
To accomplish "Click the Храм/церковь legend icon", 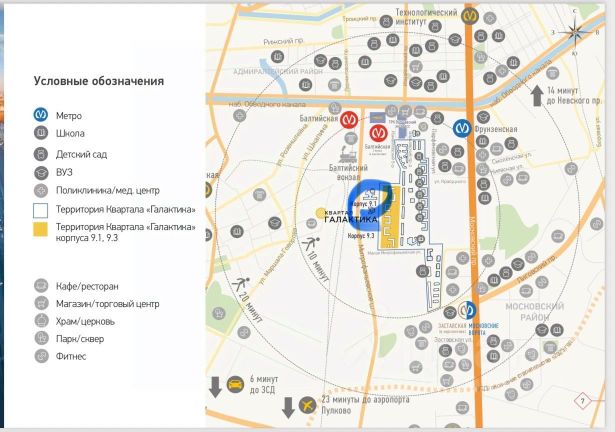I will tap(41, 321).
